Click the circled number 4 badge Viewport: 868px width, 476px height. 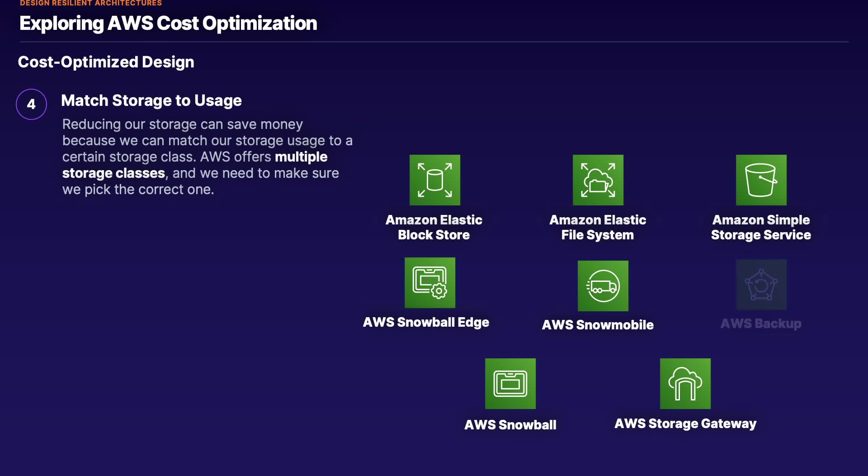pyautogui.click(x=31, y=104)
